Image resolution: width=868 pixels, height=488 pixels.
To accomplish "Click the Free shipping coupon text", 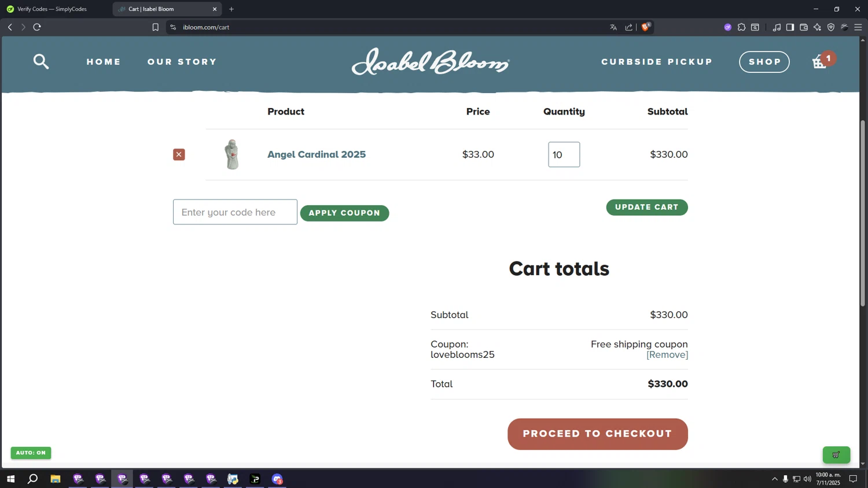I will tap(639, 344).
